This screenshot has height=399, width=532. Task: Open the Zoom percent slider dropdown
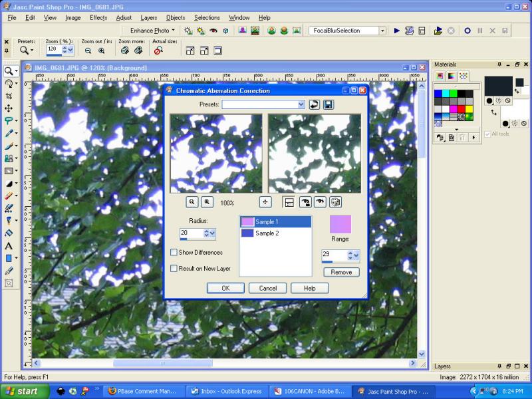click(x=70, y=50)
